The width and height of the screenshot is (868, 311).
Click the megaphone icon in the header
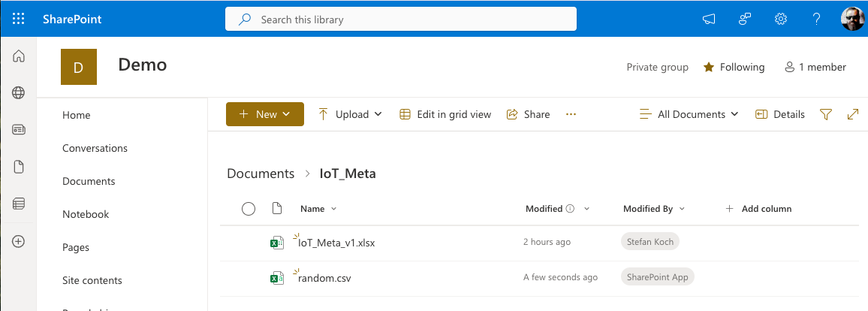[709, 19]
